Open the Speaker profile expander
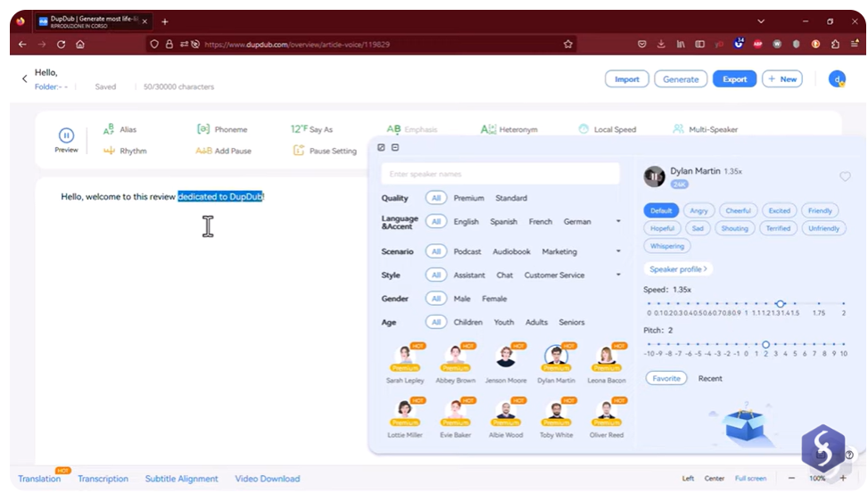The image size is (868, 501). 678,269
